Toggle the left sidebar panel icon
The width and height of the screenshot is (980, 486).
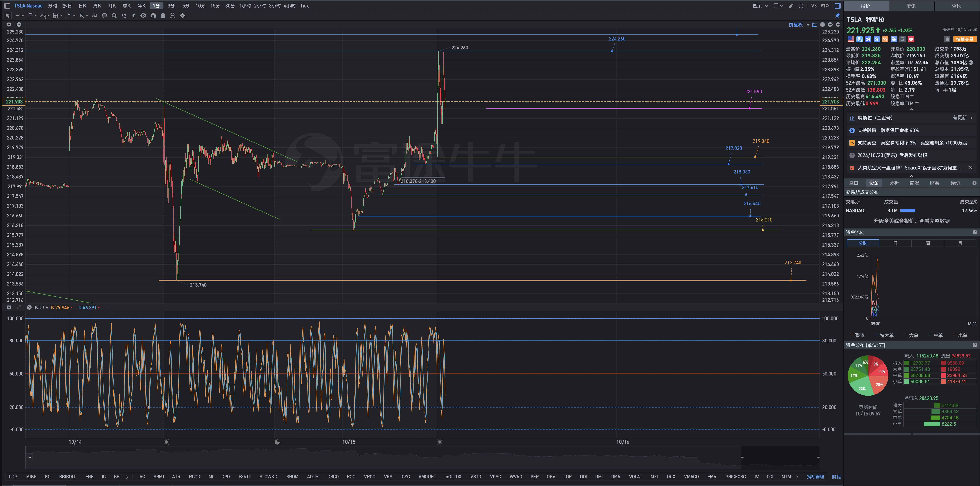pyautogui.click(x=7, y=6)
